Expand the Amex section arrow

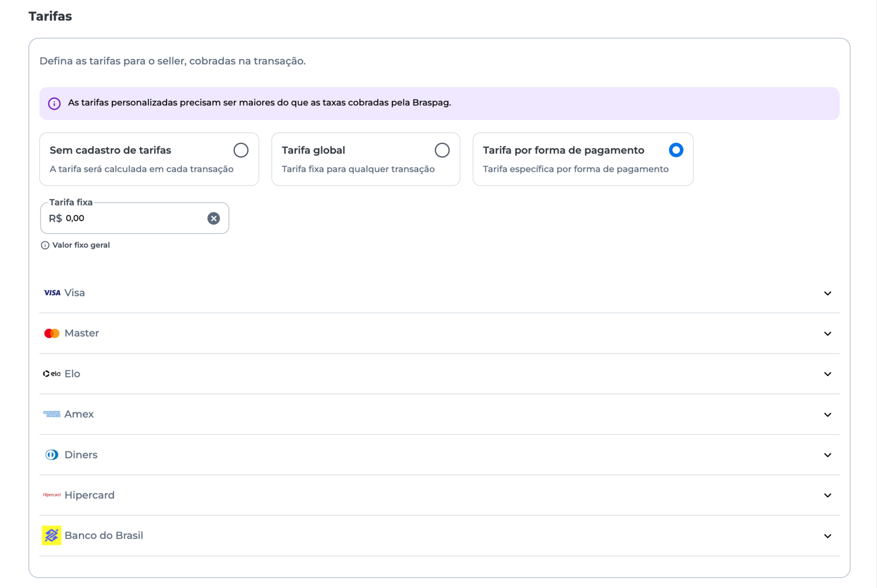coord(827,415)
